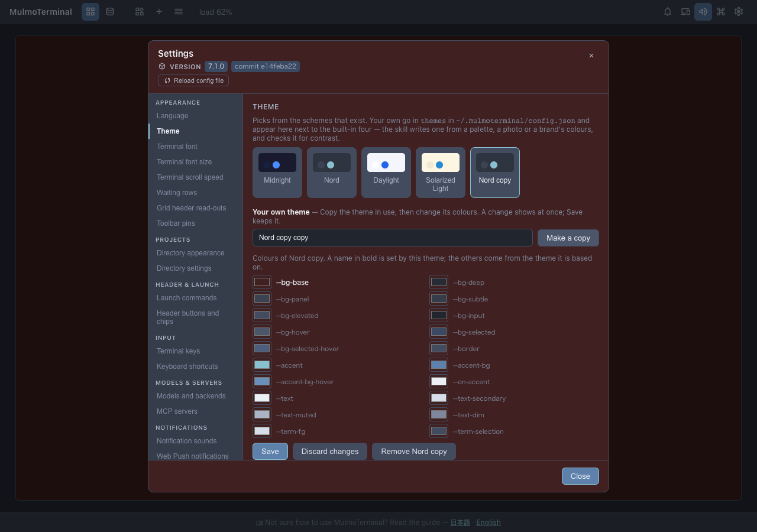The image size is (757, 532).
Task: Open the --text colour swatch
Action: click(262, 398)
